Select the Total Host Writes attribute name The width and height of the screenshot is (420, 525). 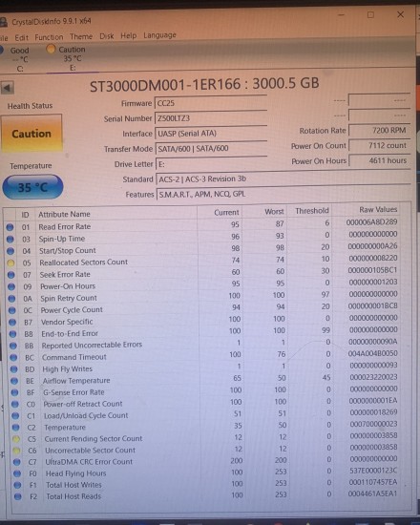click(x=73, y=485)
